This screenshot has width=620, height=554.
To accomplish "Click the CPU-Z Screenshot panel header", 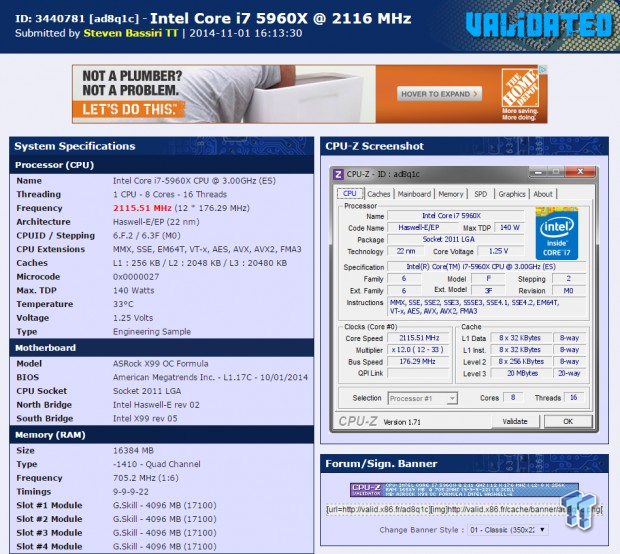I will pyautogui.click(x=464, y=146).
